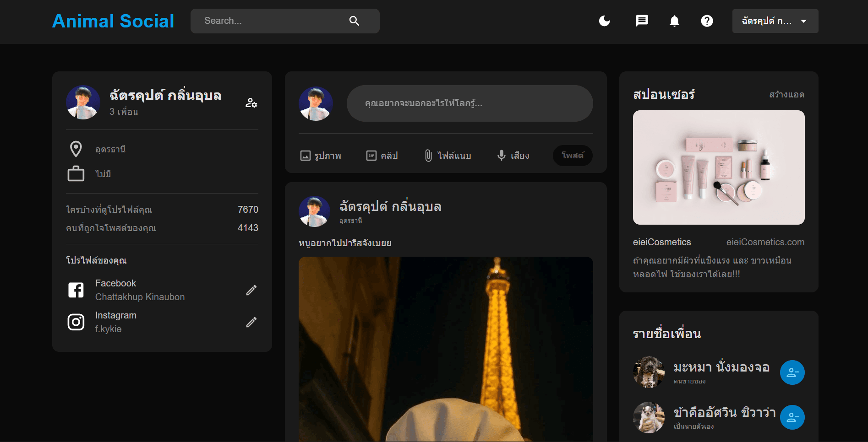This screenshot has height=442, width=868.
Task: Click the search magnifier icon
Action: 354,21
